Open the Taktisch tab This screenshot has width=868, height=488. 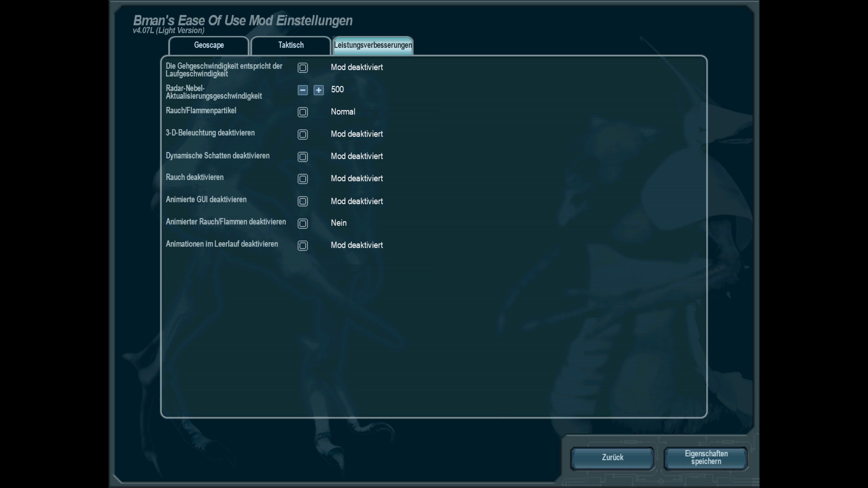pyautogui.click(x=291, y=45)
